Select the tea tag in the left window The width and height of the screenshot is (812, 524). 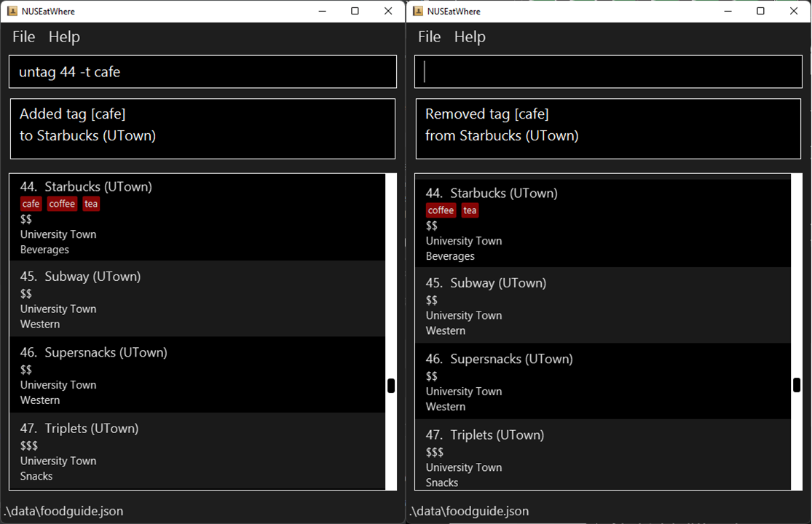pyautogui.click(x=91, y=204)
